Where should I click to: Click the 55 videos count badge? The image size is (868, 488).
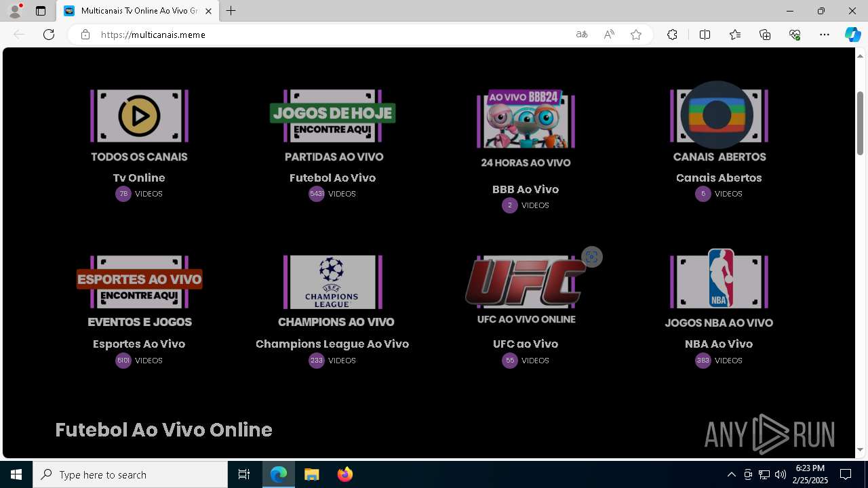pyautogui.click(x=510, y=361)
